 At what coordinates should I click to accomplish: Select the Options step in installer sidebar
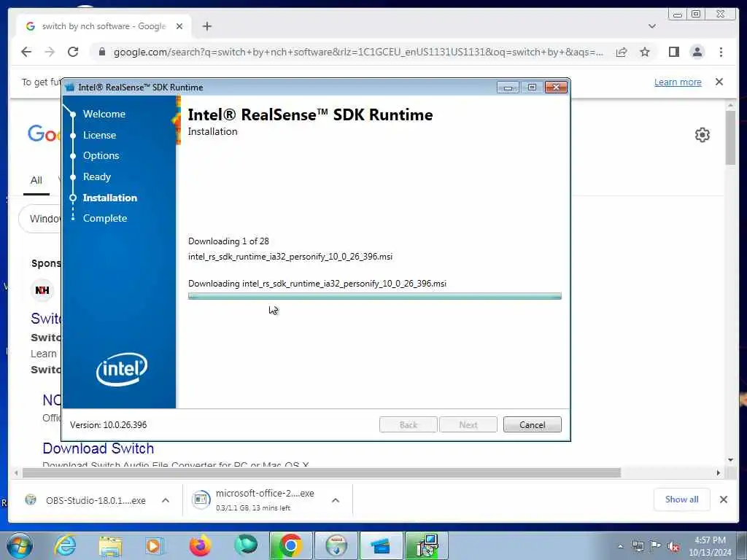101,156
